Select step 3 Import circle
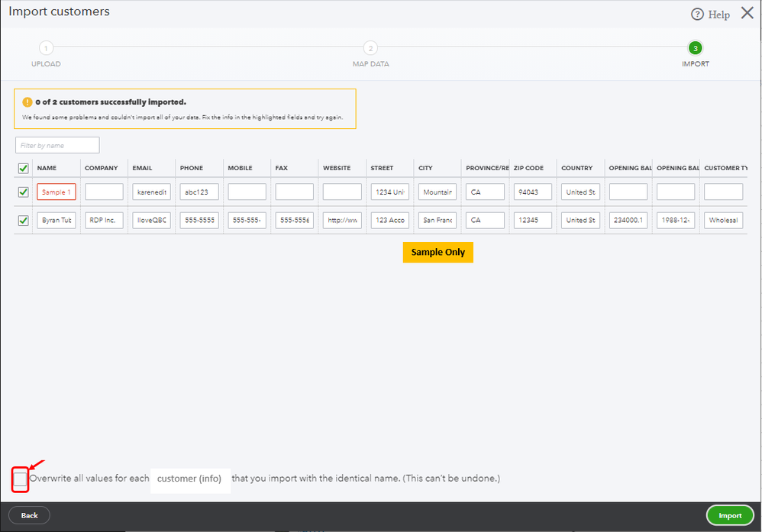This screenshot has height=532, width=762. [x=695, y=48]
